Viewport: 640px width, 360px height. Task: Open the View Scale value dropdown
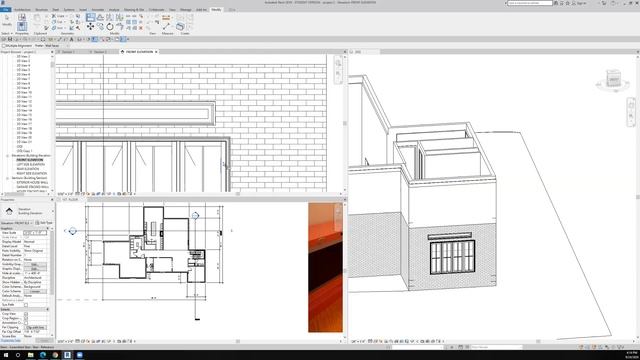(35, 233)
